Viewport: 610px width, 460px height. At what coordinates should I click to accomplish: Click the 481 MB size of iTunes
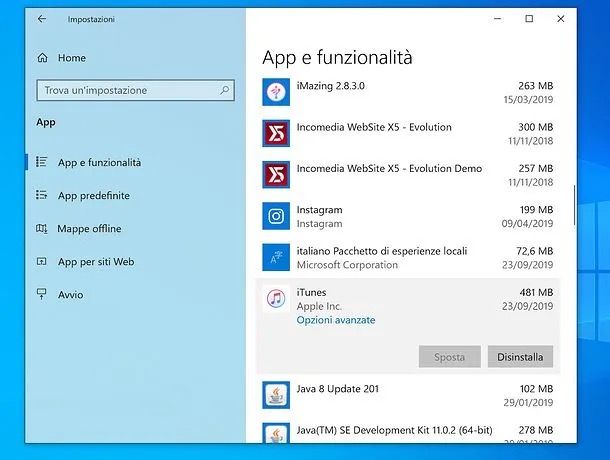tap(536, 292)
